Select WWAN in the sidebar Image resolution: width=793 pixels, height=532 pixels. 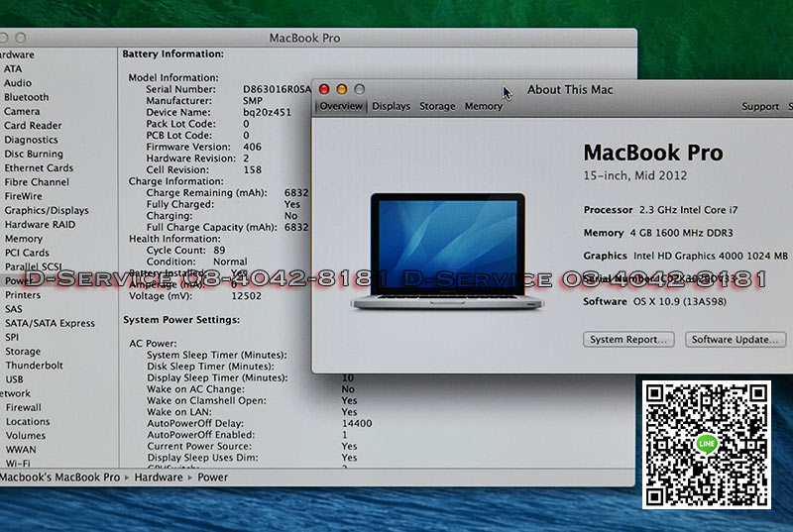tap(21, 449)
